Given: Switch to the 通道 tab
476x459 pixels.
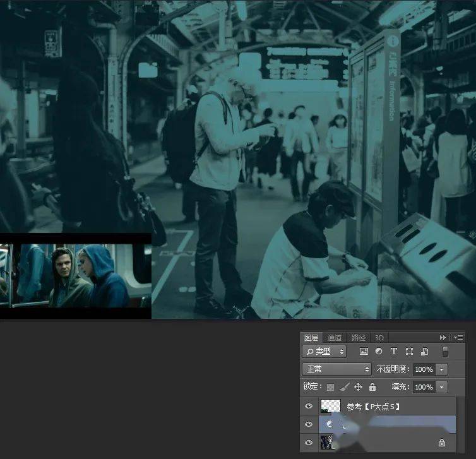Looking at the screenshot, I should (x=335, y=338).
